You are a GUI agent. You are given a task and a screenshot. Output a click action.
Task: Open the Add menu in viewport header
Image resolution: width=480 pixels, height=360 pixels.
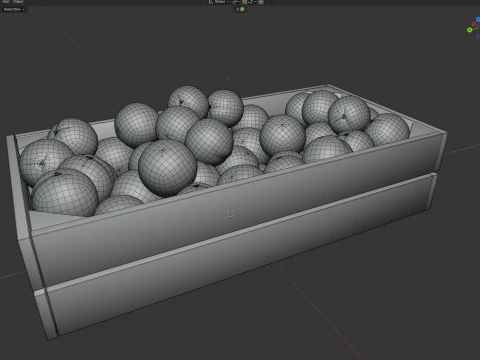click(x=6, y=1)
